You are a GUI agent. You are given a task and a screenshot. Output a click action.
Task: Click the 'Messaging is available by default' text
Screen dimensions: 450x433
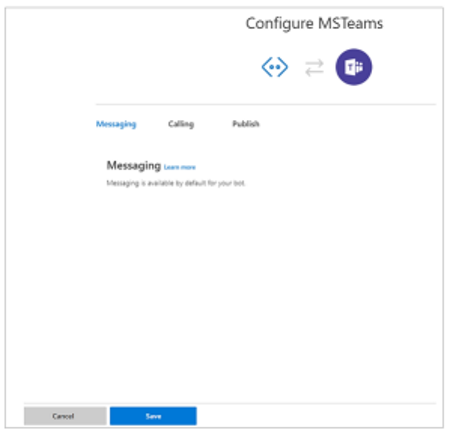(x=176, y=183)
